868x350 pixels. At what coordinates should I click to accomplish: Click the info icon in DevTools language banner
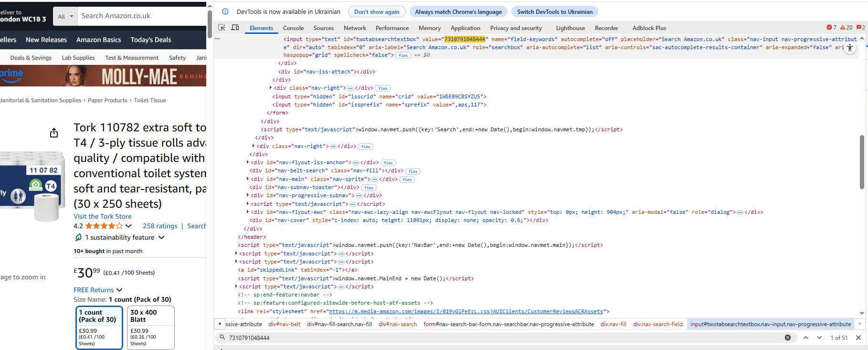[x=225, y=11]
